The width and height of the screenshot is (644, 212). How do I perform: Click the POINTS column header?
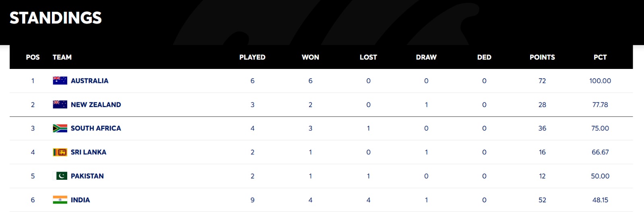(542, 57)
